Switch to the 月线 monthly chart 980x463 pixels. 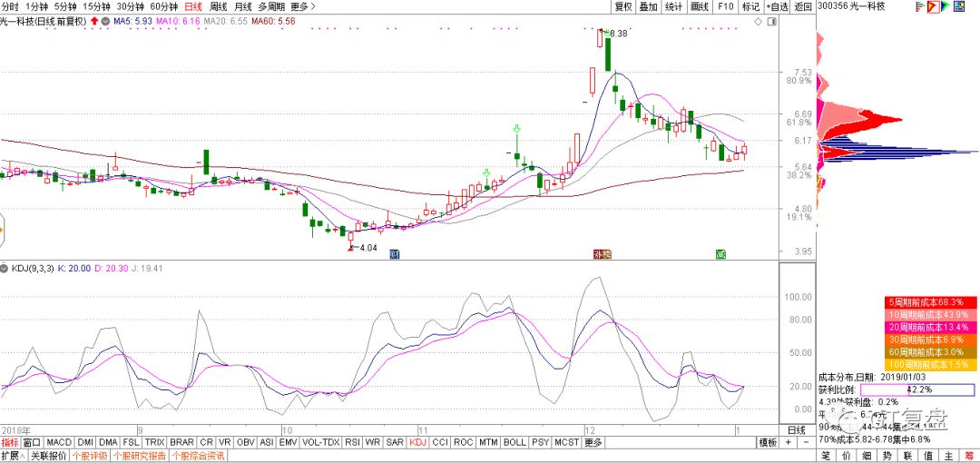point(242,7)
